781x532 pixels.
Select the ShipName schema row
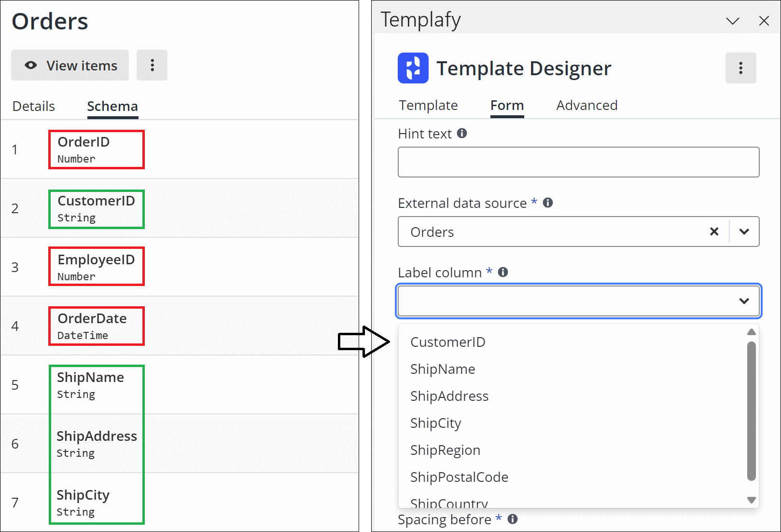pyautogui.click(x=180, y=385)
